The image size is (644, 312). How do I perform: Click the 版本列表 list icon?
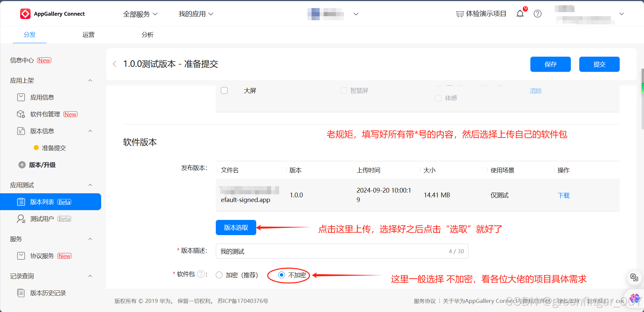[x=21, y=202]
